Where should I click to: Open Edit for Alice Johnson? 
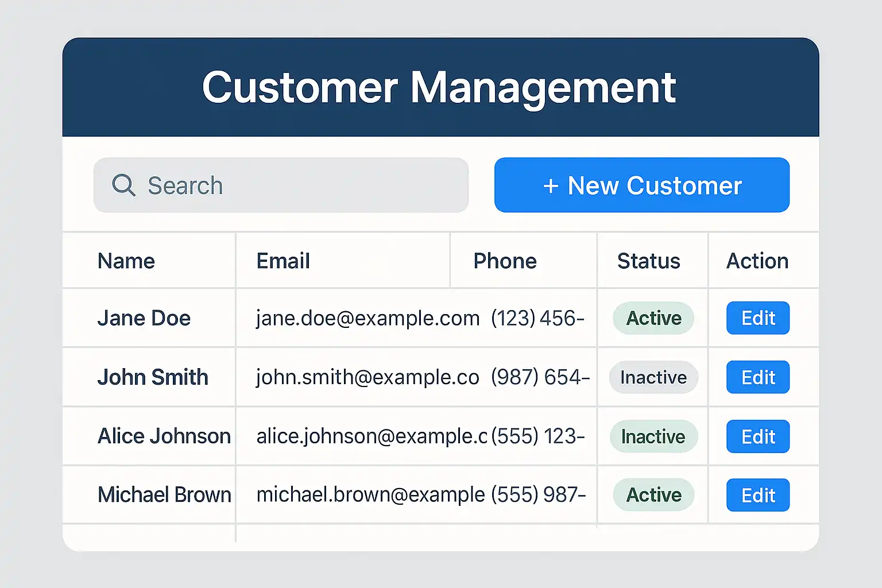click(x=757, y=436)
